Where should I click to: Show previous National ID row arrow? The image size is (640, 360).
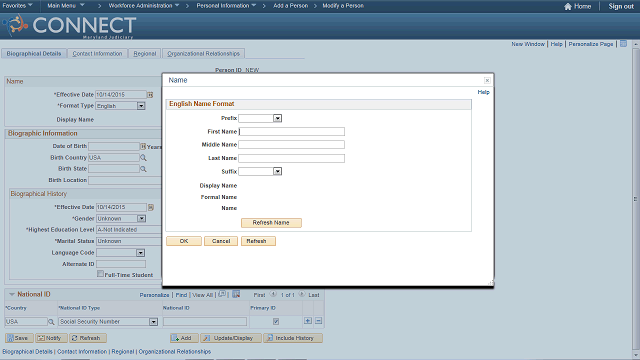point(273,294)
